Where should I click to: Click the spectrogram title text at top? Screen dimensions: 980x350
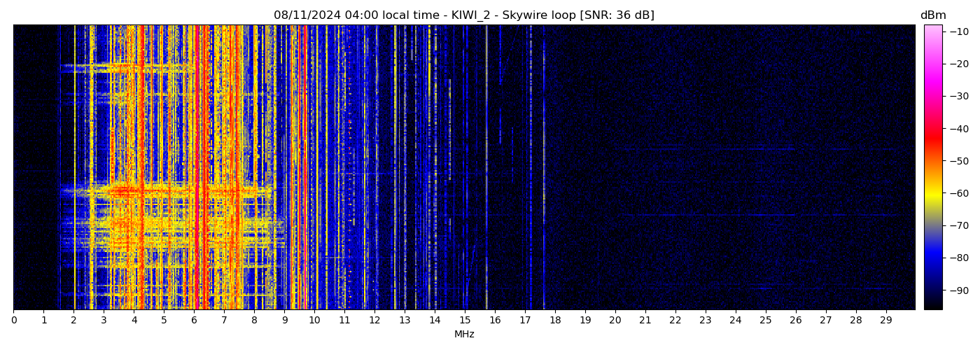tap(463, 15)
